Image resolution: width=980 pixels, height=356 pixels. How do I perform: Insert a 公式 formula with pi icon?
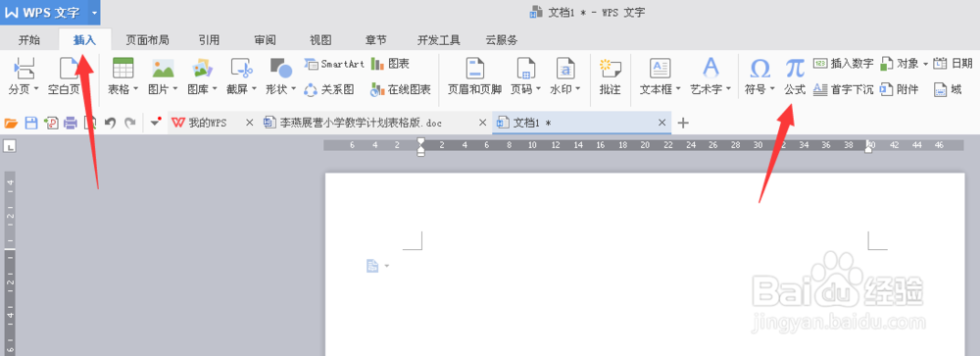click(x=795, y=76)
